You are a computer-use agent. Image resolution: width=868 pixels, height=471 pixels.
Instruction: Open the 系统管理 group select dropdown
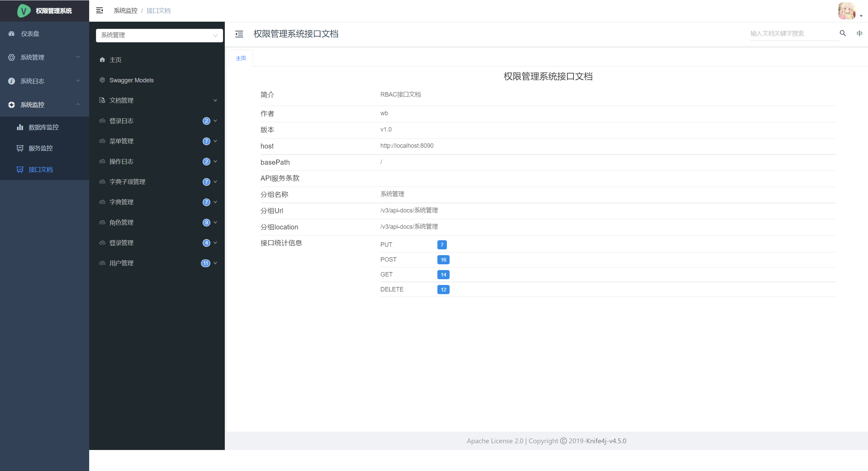click(159, 35)
